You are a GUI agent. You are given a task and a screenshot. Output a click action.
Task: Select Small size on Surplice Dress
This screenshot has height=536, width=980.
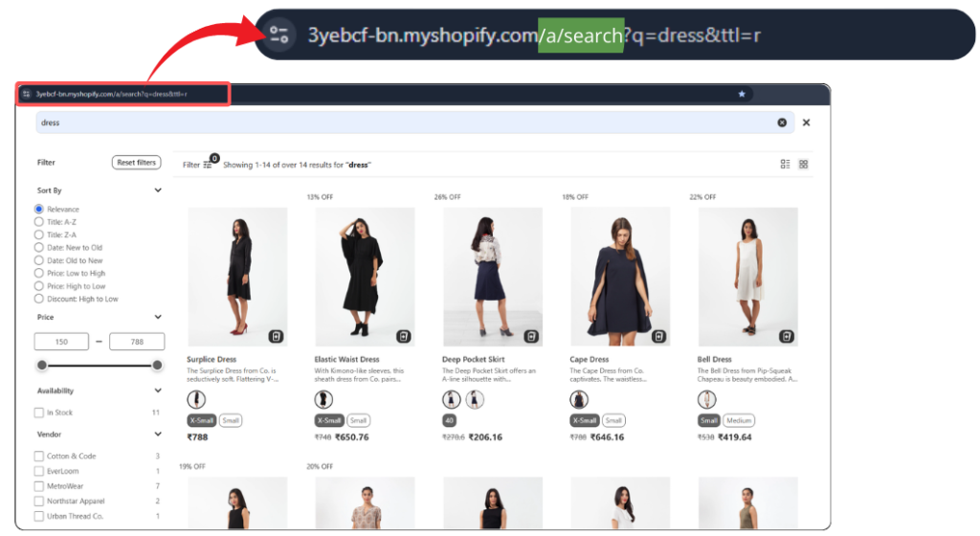pyautogui.click(x=231, y=420)
